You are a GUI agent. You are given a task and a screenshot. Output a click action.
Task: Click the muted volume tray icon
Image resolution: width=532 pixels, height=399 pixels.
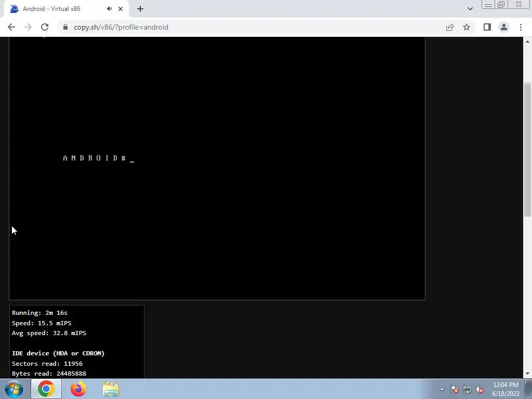coord(480,390)
